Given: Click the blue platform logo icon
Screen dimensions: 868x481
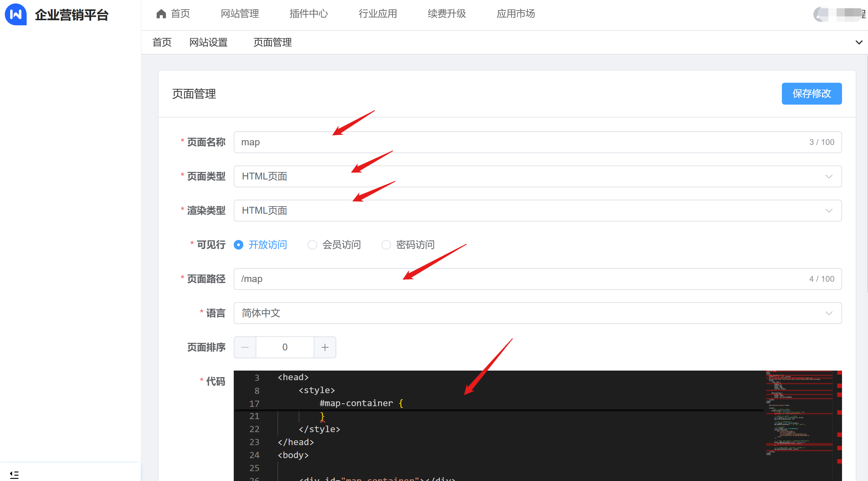Looking at the screenshot, I should 16,14.
